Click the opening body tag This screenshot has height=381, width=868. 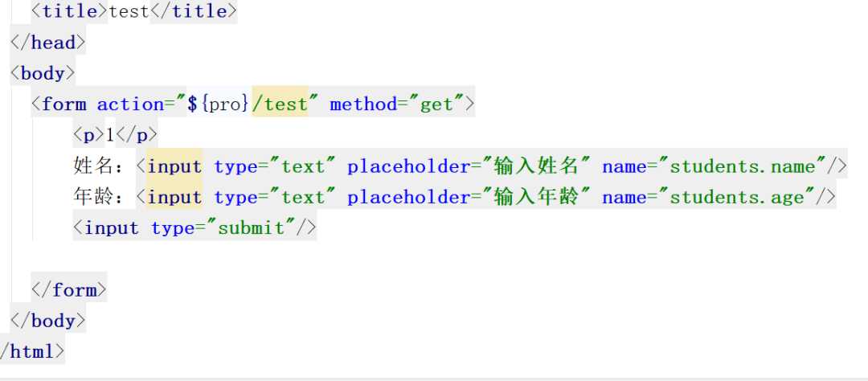43,73
